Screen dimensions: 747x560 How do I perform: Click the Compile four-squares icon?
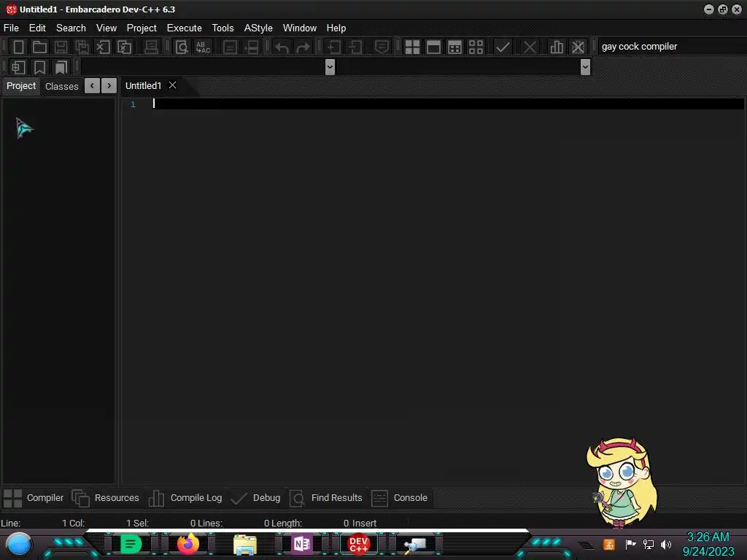pos(412,47)
